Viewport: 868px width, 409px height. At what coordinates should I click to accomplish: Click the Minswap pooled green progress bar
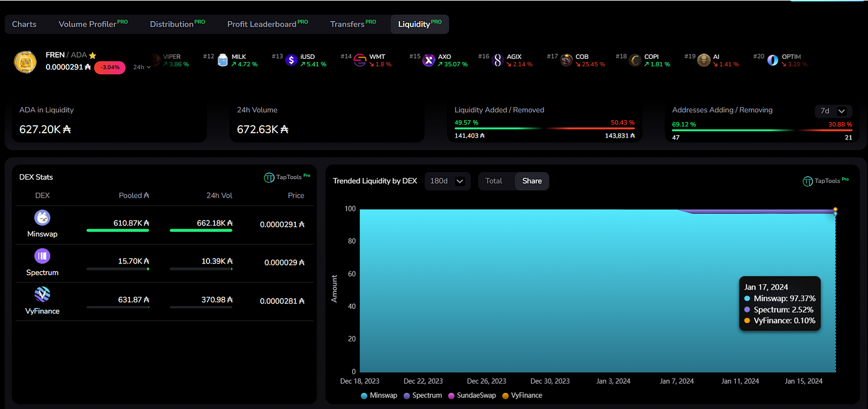(118, 231)
